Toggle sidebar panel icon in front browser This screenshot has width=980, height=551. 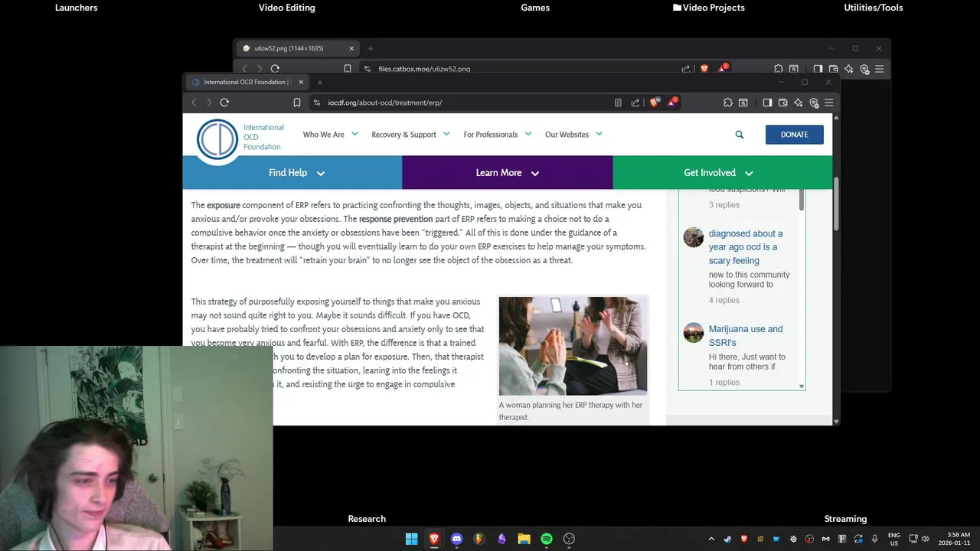(767, 103)
